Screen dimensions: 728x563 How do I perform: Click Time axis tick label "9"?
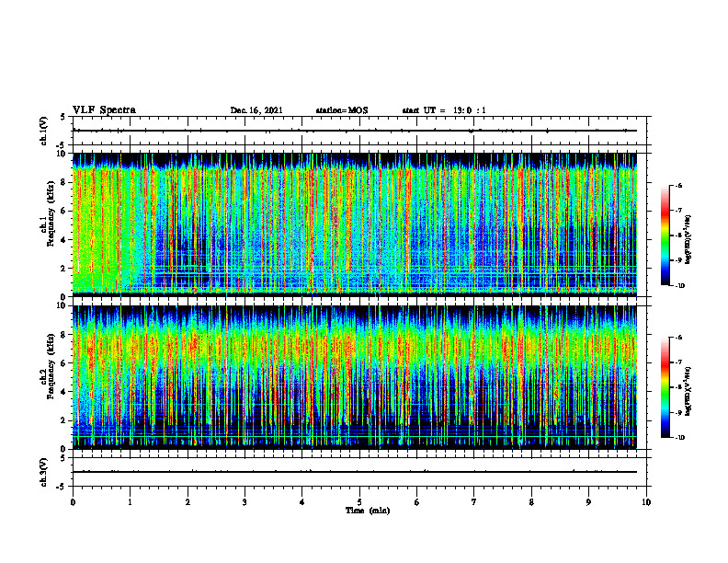coord(588,502)
